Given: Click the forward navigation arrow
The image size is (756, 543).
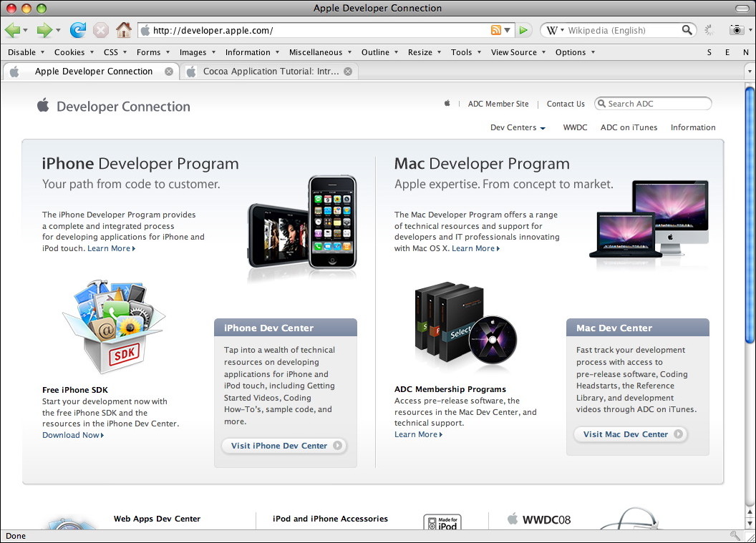Looking at the screenshot, I should pos(43,30).
